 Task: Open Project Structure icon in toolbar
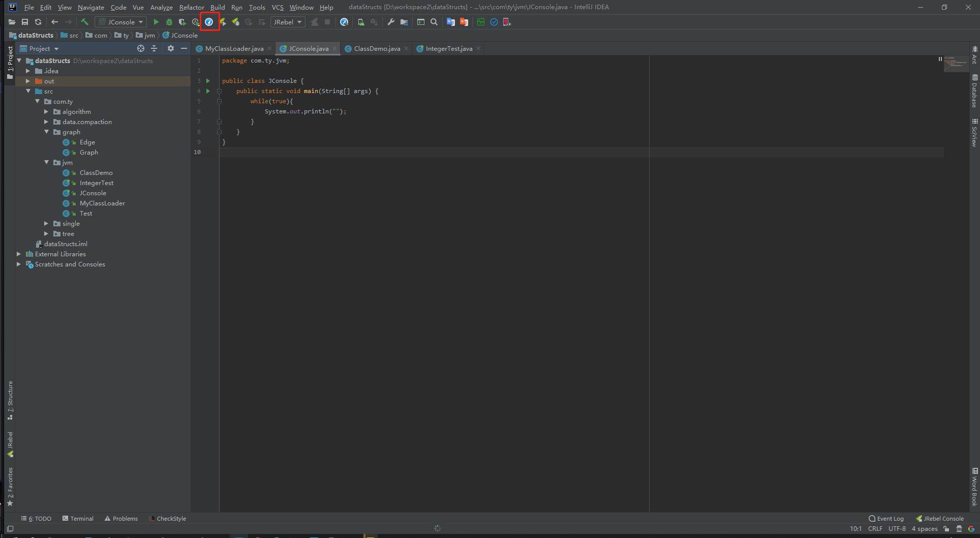(x=404, y=22)
